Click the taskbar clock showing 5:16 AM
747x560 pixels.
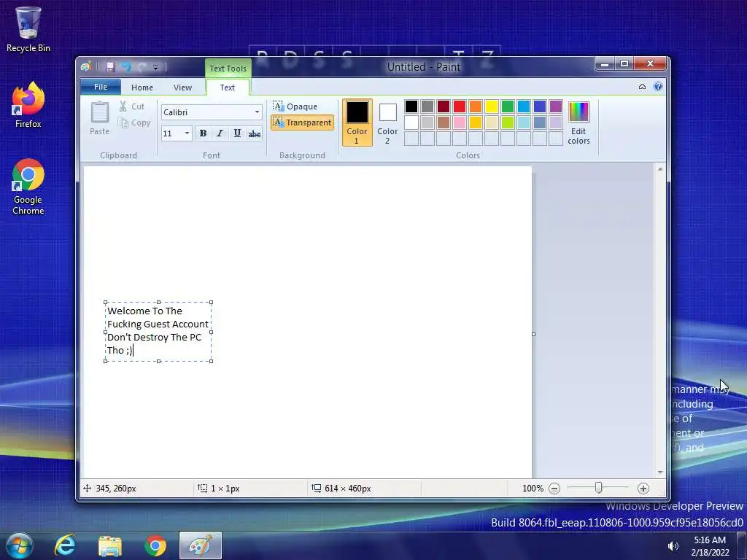(710, 546)
